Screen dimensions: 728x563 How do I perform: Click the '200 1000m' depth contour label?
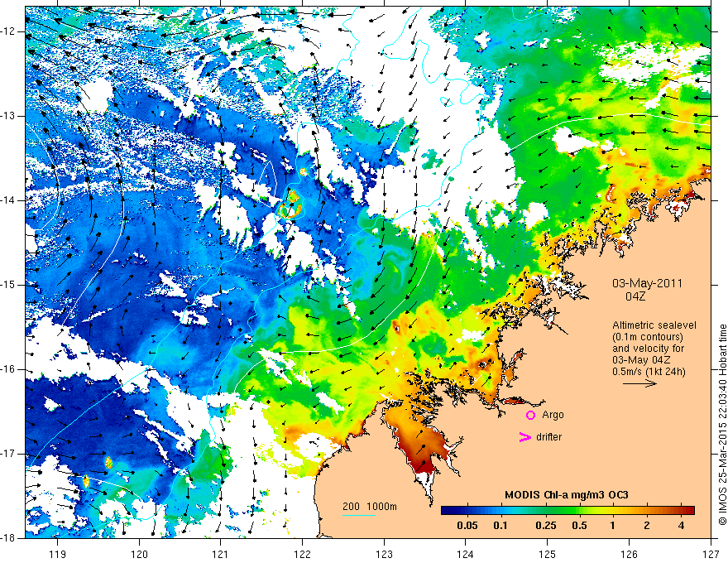tap(370, 507)
